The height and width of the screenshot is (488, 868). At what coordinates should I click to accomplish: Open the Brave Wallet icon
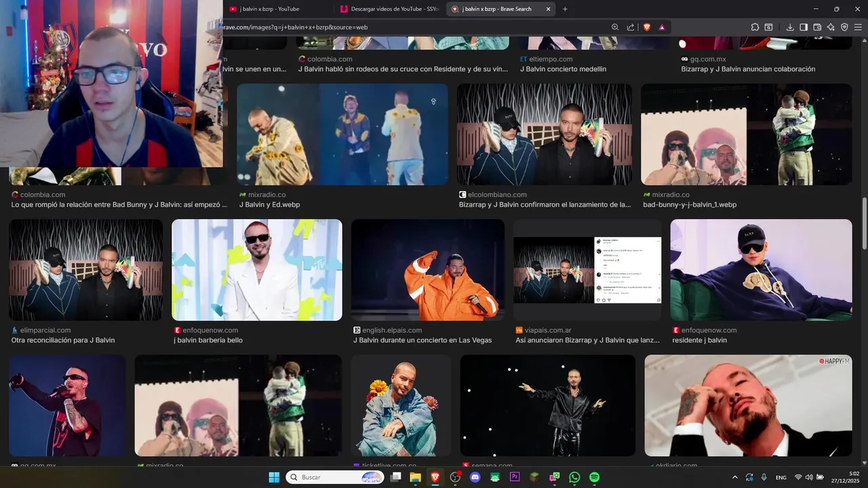(x=817, y=27)
